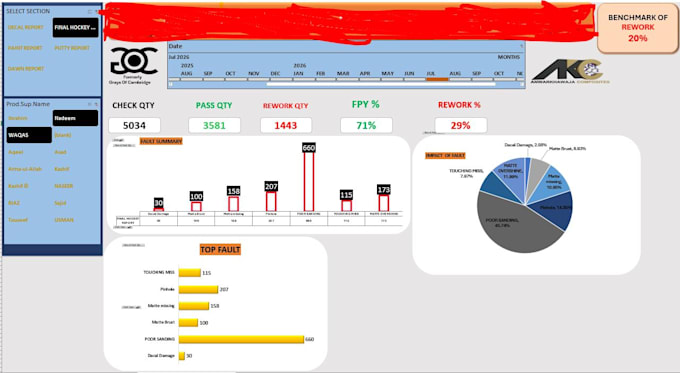680x373 pixels.
Task: Open the MONTHS time level dropdown
Action: coord(509,57)
